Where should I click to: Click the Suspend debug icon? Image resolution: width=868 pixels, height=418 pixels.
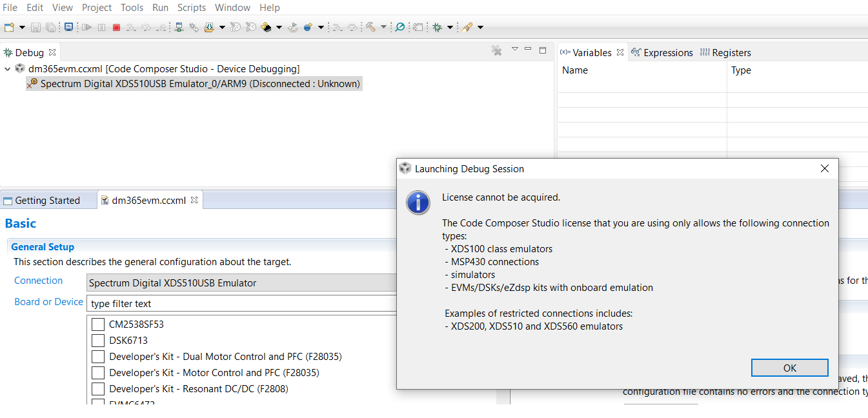point(102,27)
